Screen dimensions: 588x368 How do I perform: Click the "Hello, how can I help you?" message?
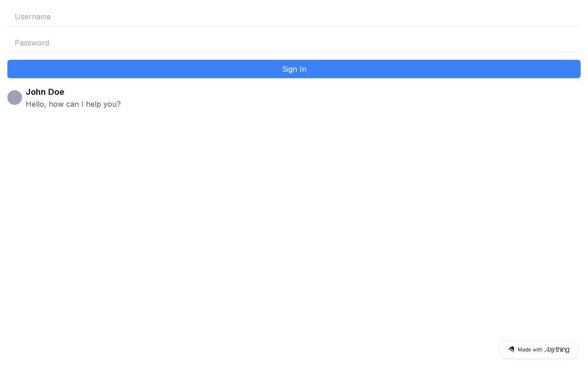point(73,104)
